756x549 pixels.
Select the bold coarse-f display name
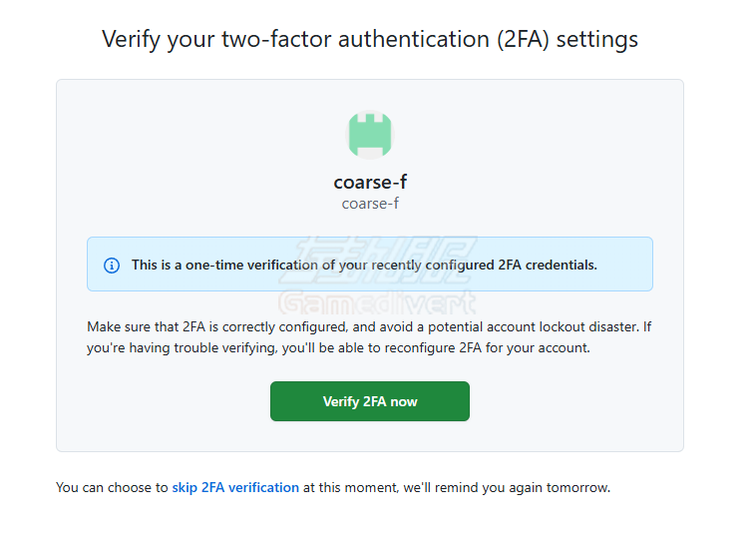pos(369,182)
